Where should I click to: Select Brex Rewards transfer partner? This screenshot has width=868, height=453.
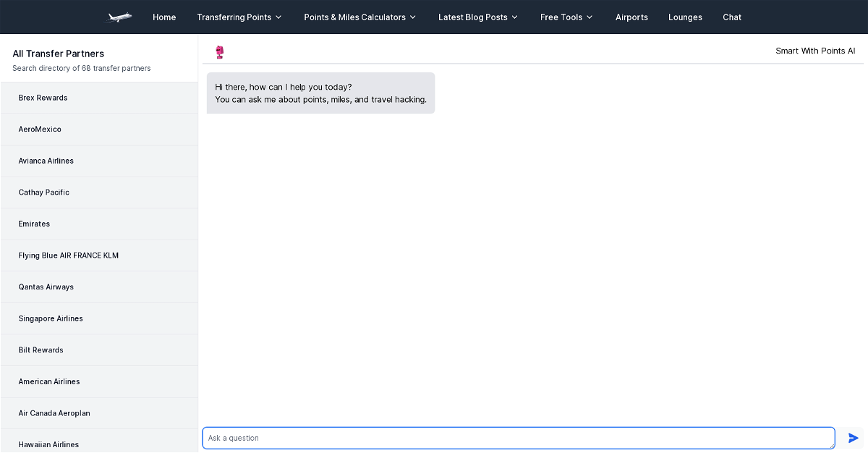(99, 98)
